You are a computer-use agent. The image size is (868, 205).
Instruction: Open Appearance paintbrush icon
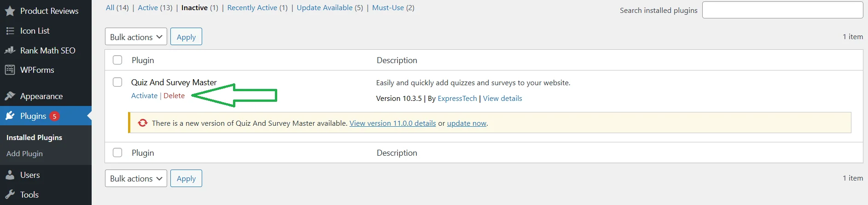point(10,96)
